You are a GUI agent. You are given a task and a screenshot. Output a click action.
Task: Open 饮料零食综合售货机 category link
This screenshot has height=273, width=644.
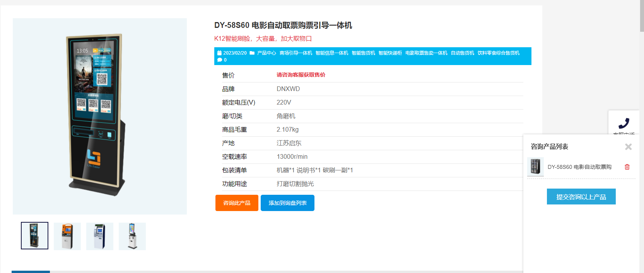498,53
